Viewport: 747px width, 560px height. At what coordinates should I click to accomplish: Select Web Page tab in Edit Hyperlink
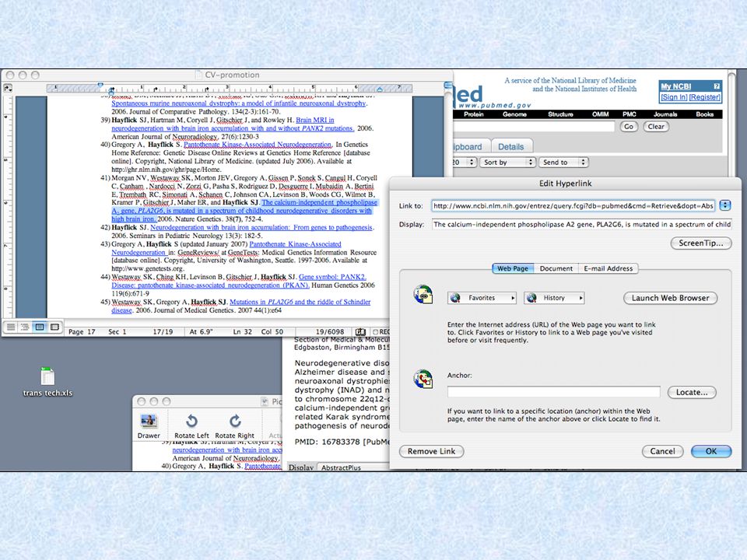click(x=513, y=268)
